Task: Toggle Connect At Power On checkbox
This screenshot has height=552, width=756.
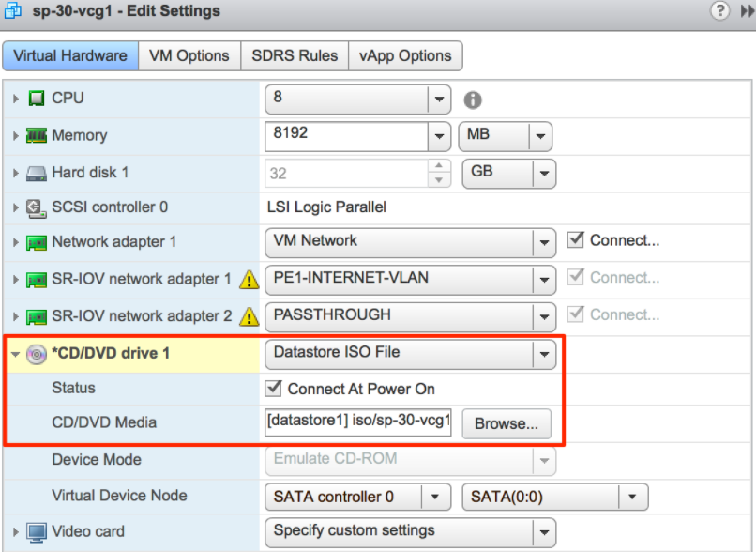Action: pos(274,389)
